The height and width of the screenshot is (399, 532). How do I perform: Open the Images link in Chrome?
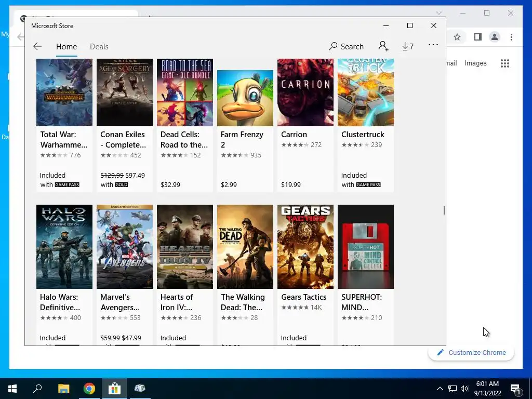(475, 63)
